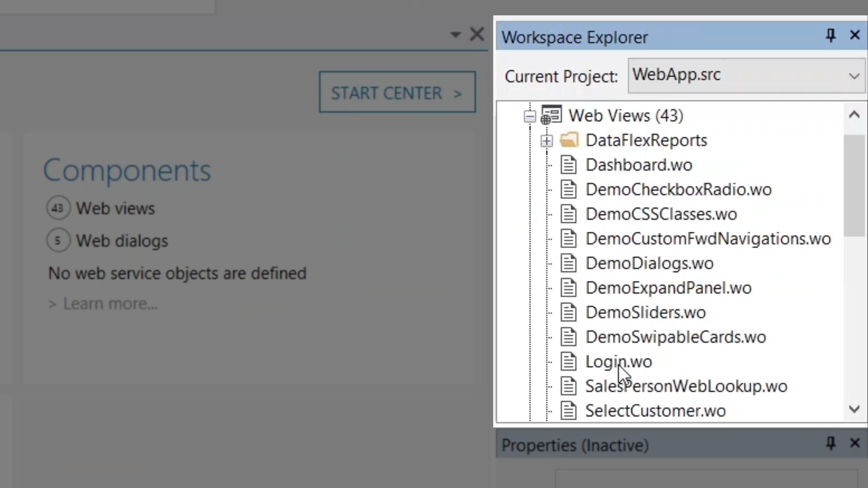
Task: Click the Dashboard.wo file icon
Action: (568, 165)
